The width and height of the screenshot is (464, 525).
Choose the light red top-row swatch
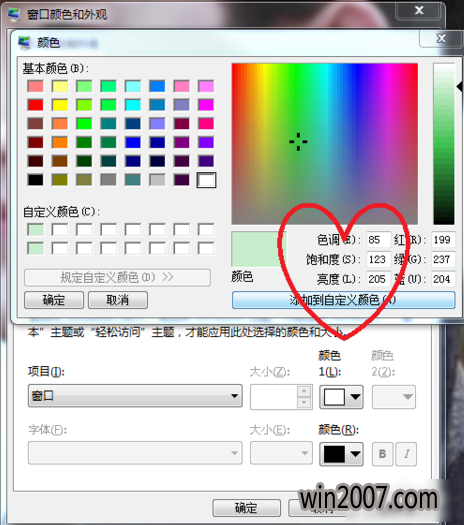(35, 86)
